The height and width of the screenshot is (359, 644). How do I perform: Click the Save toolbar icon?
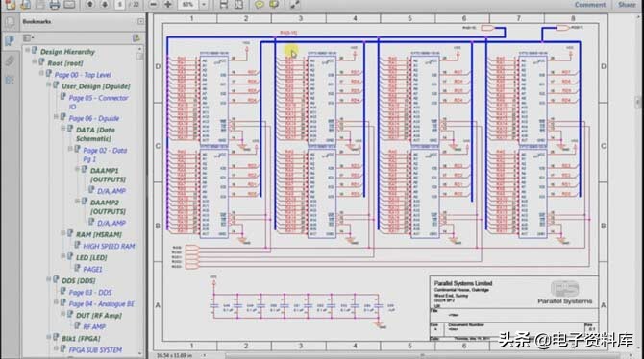tap(39, 5)
